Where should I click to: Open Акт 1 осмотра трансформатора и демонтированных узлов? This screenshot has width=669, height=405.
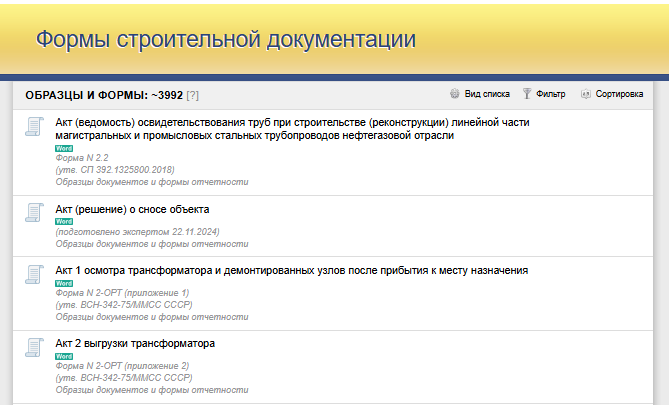click(x=291, y=271)
